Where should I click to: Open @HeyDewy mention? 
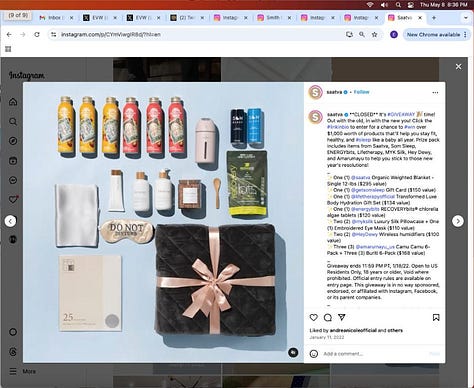[364, 234]
